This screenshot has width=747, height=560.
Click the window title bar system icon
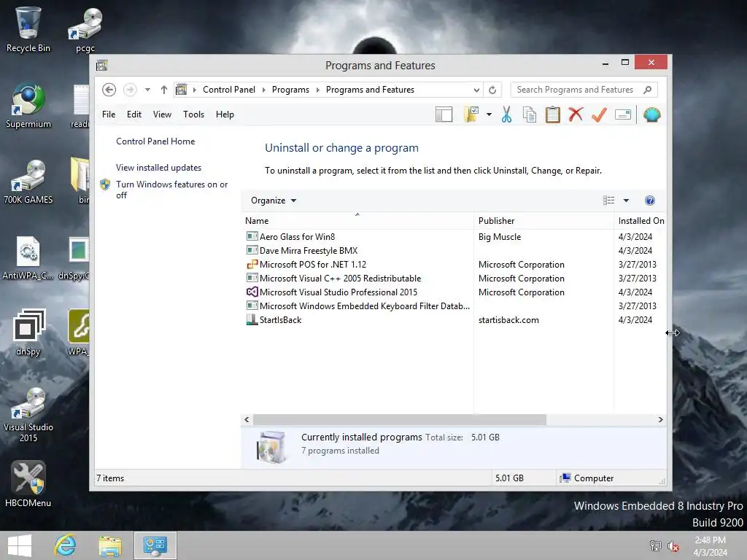[102, 65]
